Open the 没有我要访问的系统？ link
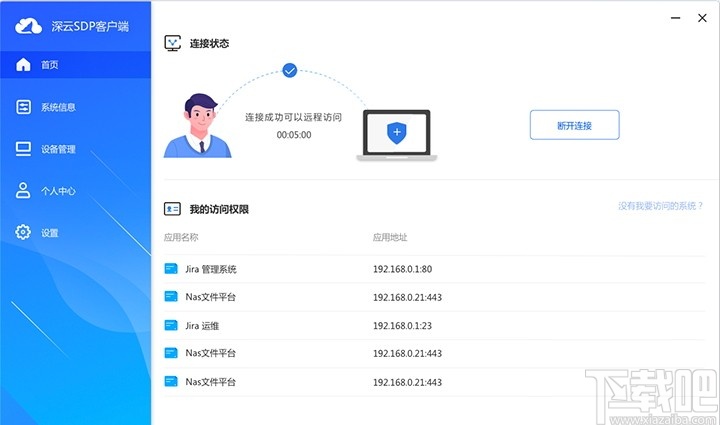Screen dimensions: 720x425 coord(660,206)
